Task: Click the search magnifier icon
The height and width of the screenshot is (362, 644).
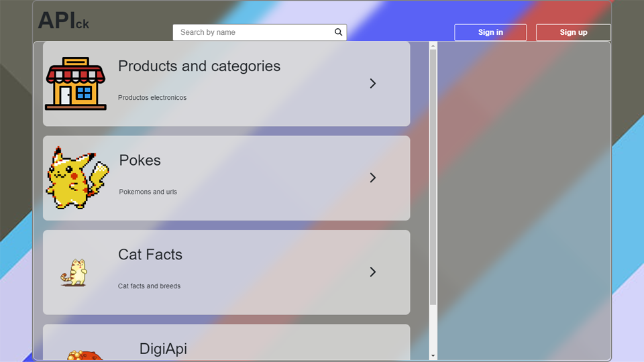Action: (x=338, y=32)
